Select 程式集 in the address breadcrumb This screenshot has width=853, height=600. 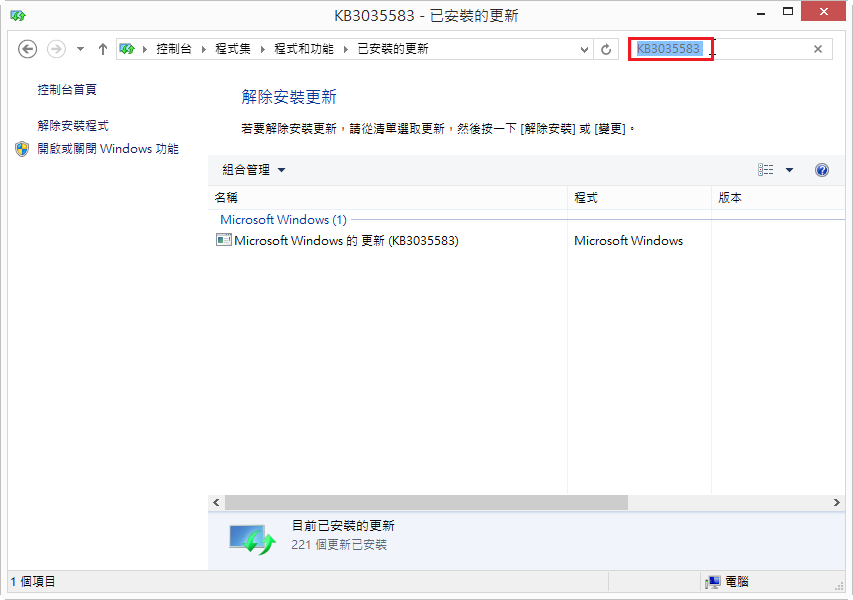click(233, 49)
